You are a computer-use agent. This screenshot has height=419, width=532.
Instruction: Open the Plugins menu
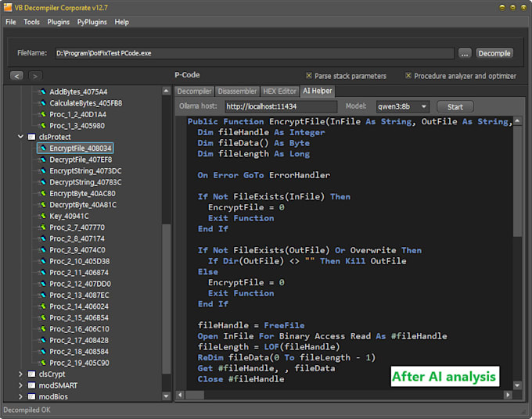click(x=59, y=22)
